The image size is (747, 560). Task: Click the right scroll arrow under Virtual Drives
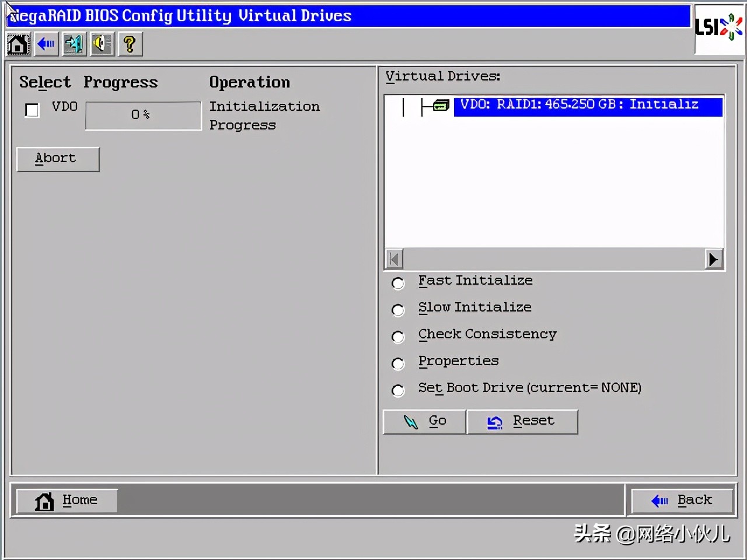pyautogui.click(x=714, y=258)
